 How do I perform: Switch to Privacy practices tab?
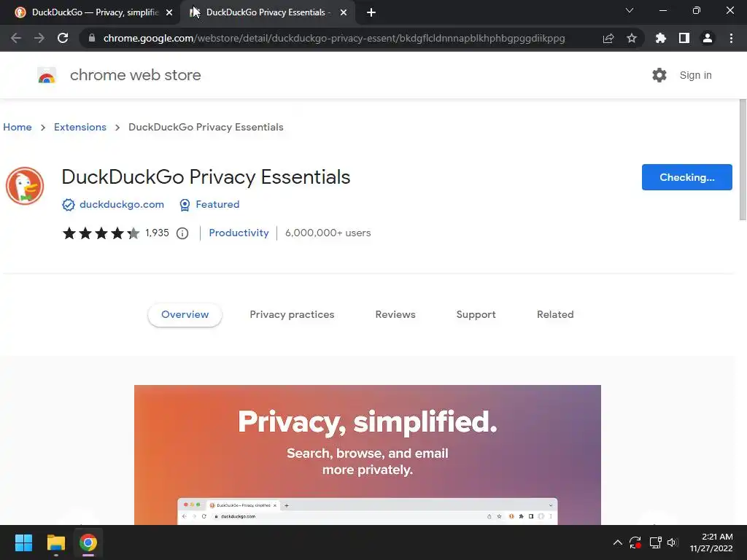[292, 314]
